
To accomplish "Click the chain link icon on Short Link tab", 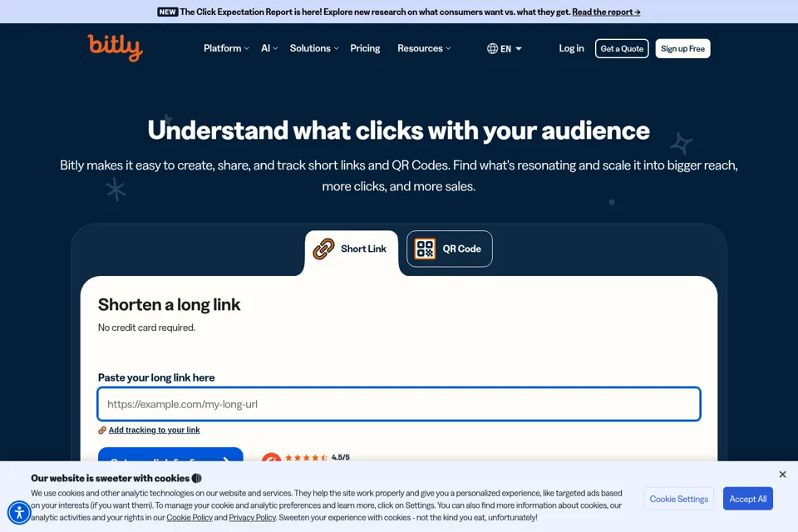I will (x=323, y=249).
